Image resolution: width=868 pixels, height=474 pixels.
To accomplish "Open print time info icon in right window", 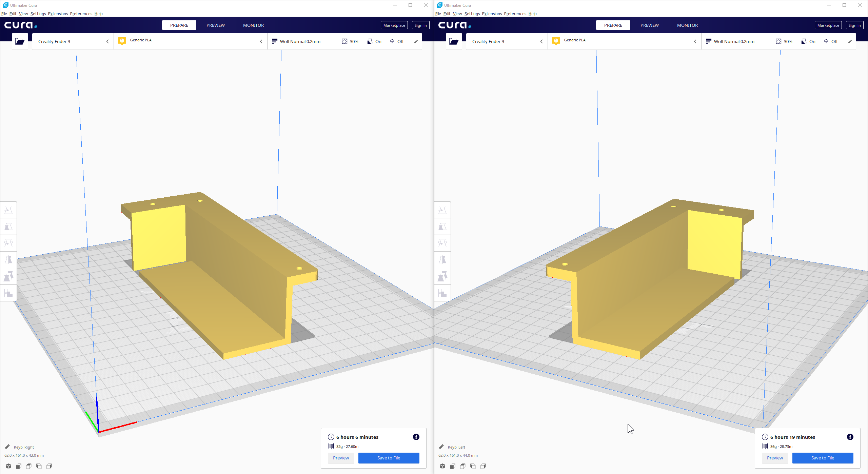I will [x=850, y=437].
